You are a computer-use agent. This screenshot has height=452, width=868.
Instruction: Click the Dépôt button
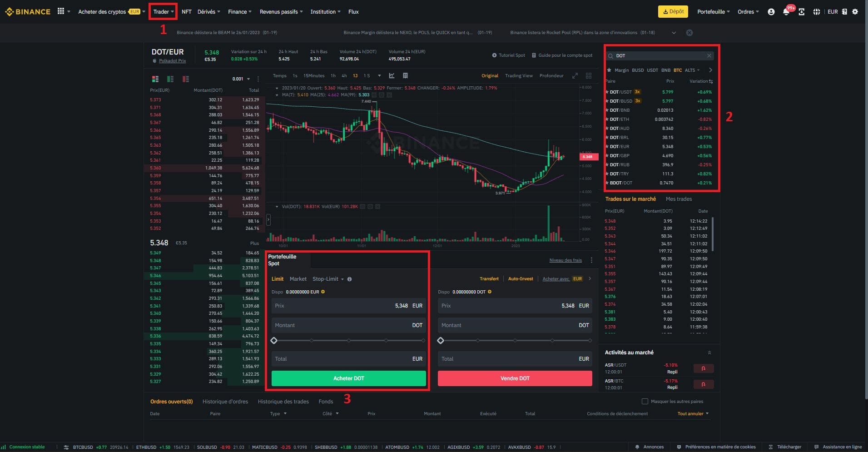click(x=673, y=12)
